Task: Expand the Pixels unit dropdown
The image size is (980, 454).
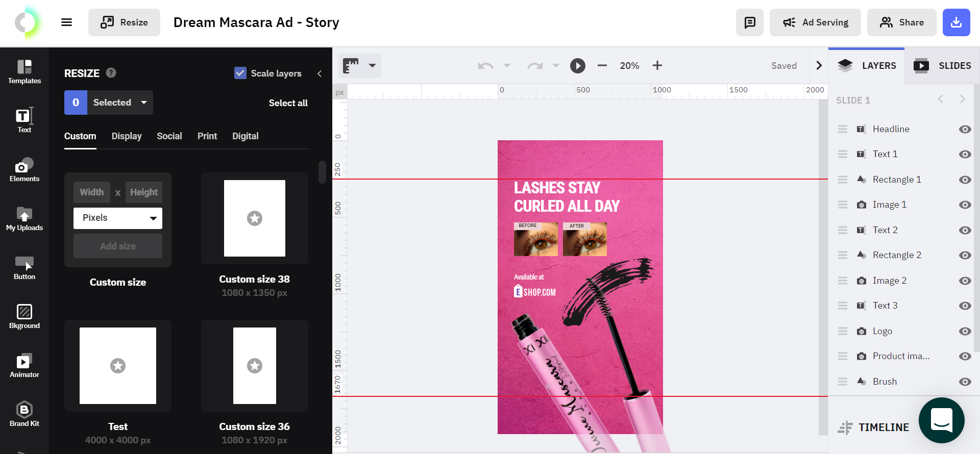Action: (x=118, y=218)
